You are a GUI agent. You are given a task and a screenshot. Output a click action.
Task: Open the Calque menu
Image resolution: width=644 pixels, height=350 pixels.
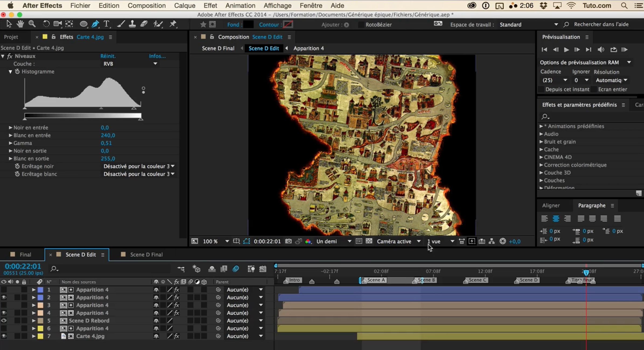click(x=185, y=5)
